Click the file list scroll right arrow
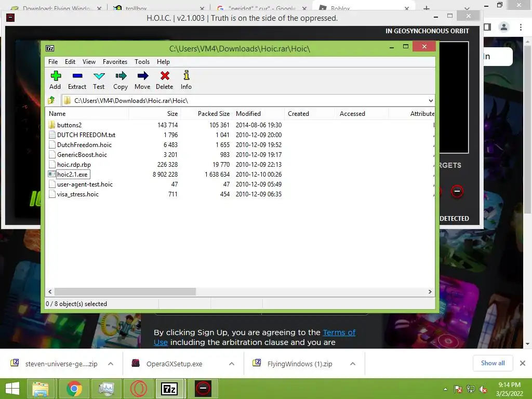Screen dimensions: 532x399 430,292
